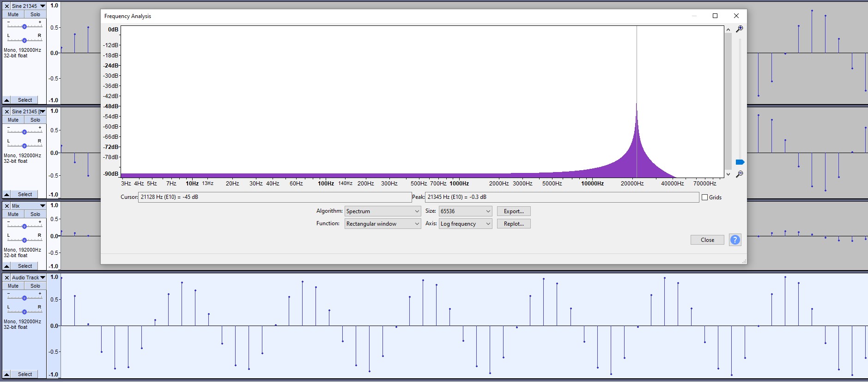868x382 pixels.
Task: Enable the Grids checkbox
Action: pos(705,197)
